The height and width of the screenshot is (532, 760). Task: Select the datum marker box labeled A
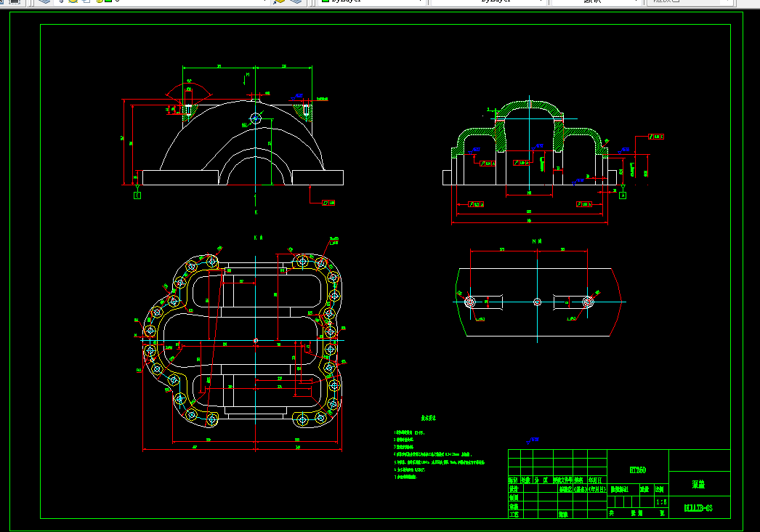point(623,196)
